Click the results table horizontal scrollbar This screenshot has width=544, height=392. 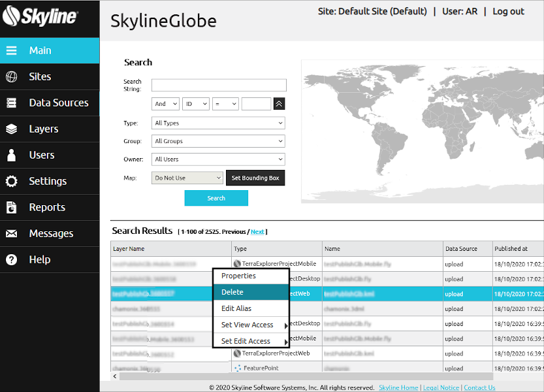tap(306, 376)
